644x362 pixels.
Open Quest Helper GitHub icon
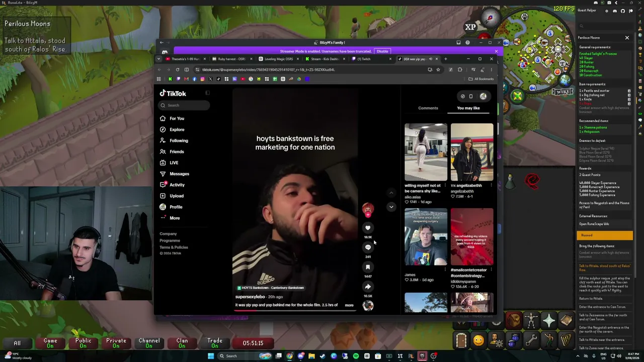622,11
